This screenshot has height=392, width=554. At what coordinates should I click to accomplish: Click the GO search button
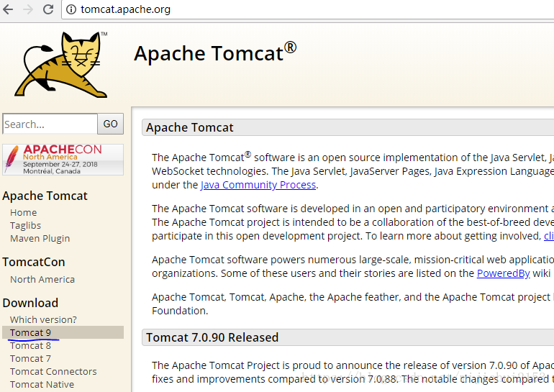pos(111,124)
